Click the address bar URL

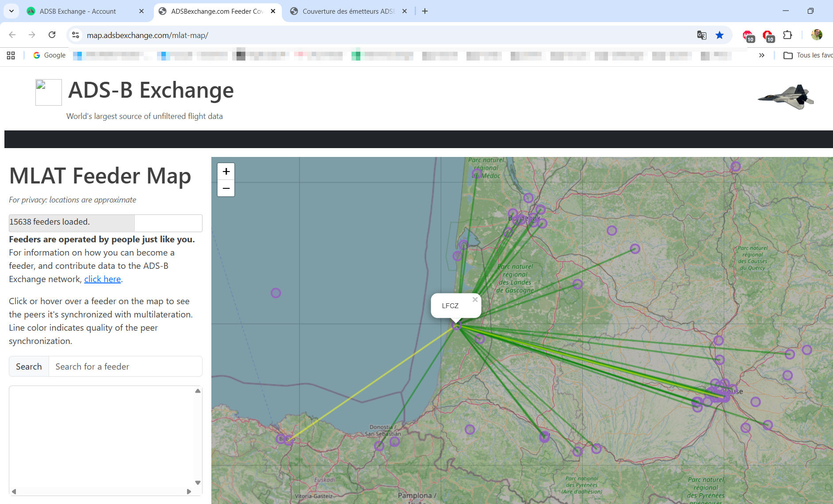[x=147, y=35]
